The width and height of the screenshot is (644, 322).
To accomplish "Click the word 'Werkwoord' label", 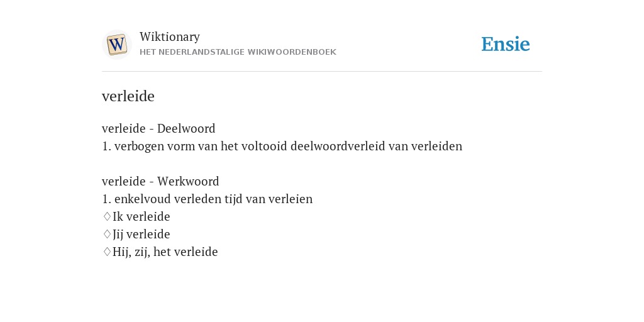I will coord(188,181).
